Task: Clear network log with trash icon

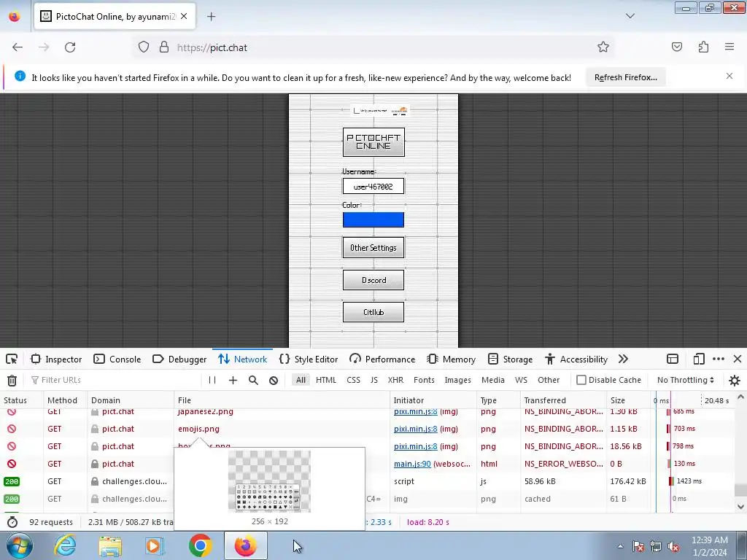Action: [12, 380]
